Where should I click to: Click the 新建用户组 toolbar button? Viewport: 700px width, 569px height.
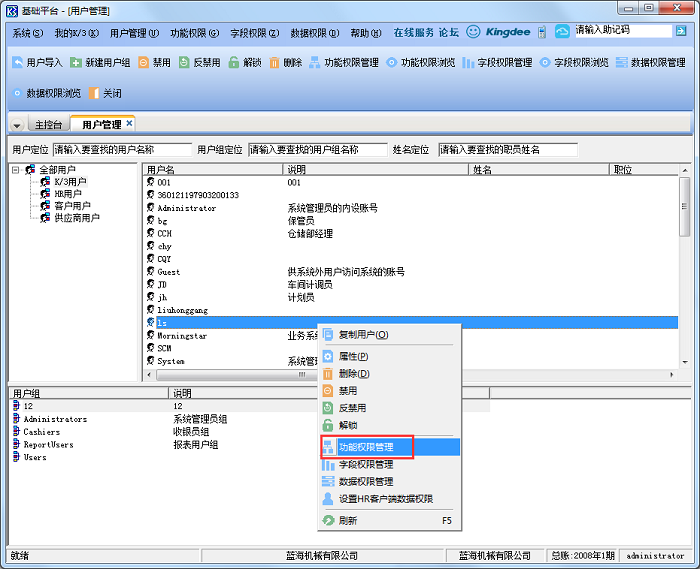[100, 62]
